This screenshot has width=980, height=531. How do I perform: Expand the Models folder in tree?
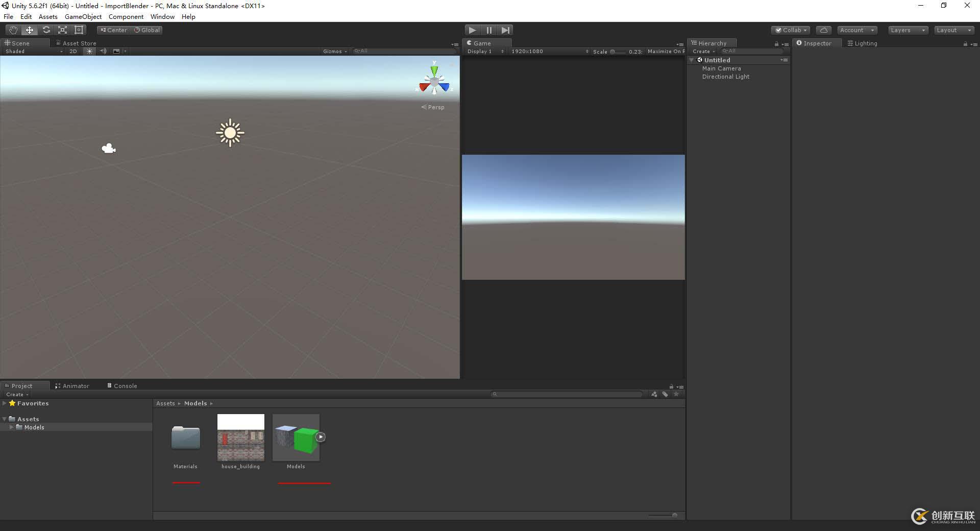click(12, 427)
